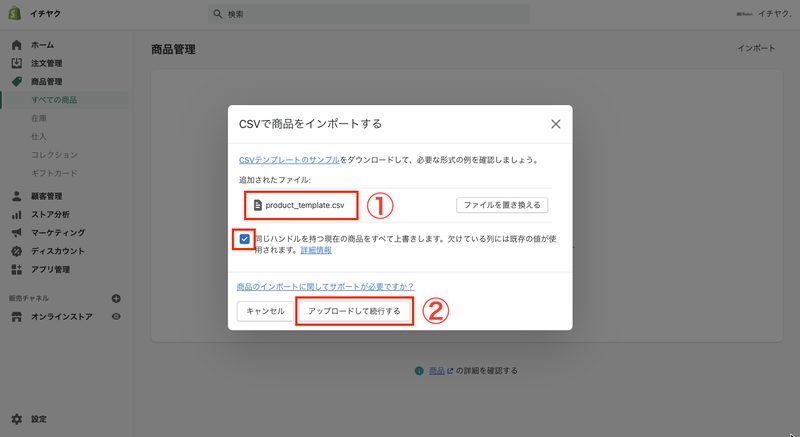Click the イチヤク store name top left
Screen dimensions: 800x437
[x=45, y=14]
